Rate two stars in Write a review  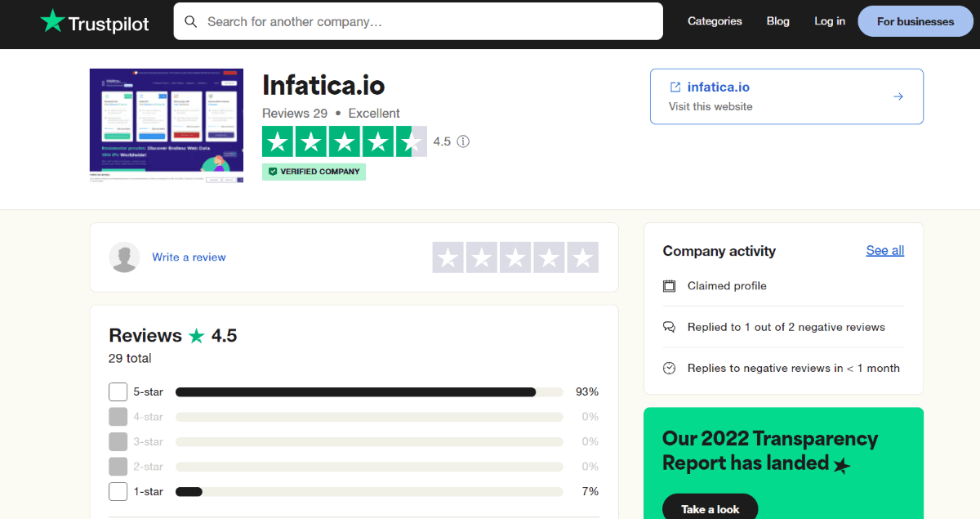[x=482, y=257]
